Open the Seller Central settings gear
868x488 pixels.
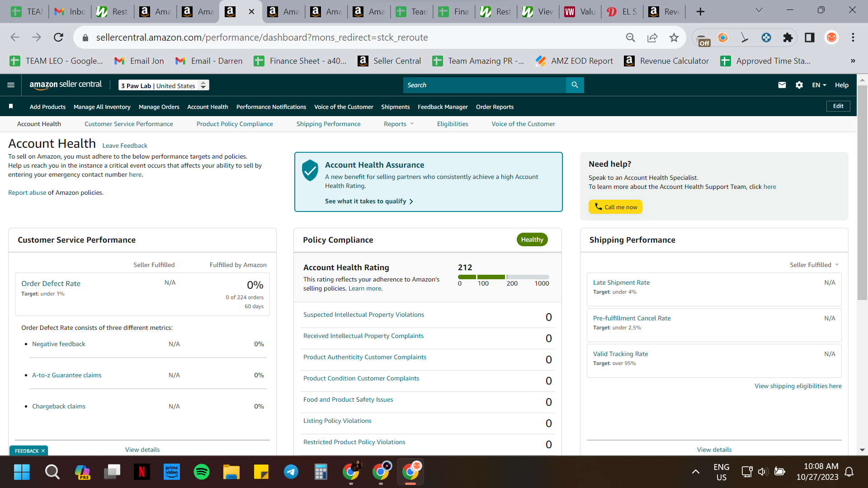pyautogui.click(x=799, y=85)
